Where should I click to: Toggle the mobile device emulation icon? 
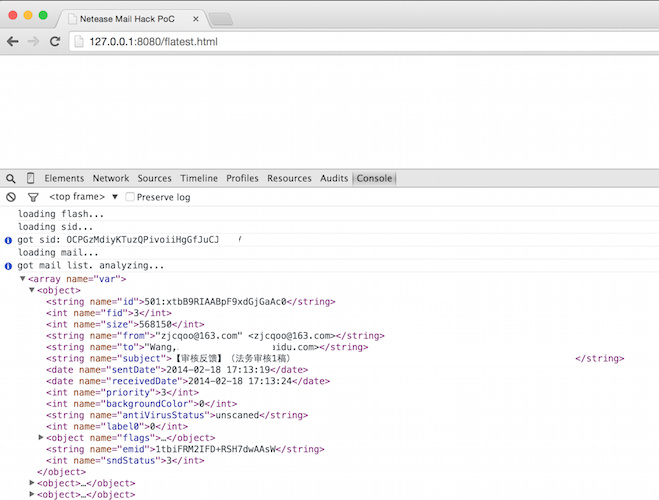coord(30,178)
